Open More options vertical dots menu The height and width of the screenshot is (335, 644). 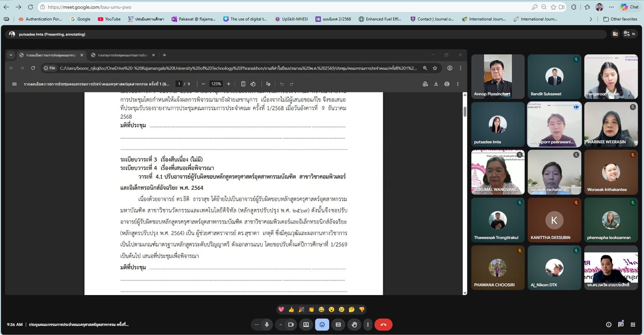tap(368, 325)
